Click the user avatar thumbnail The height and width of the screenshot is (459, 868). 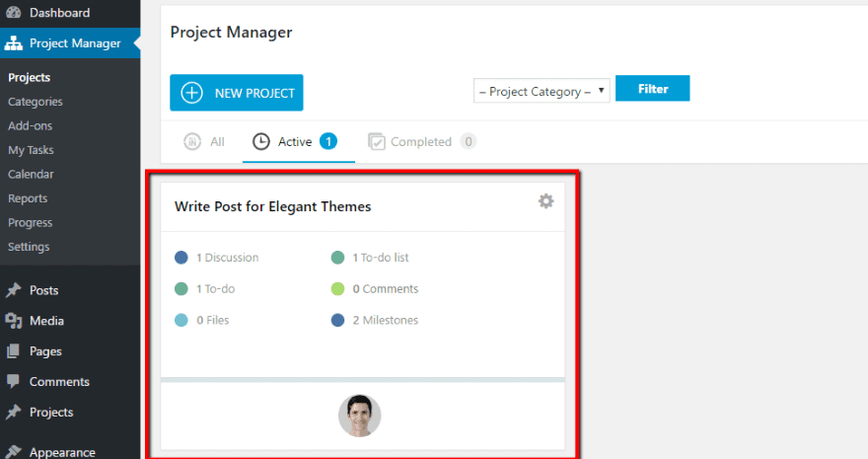(359, 416)
